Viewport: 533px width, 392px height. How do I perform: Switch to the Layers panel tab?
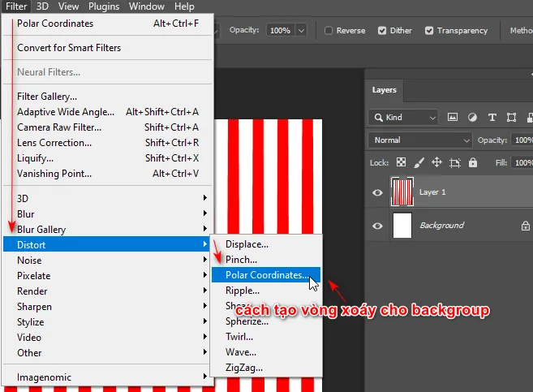click(384, 90)
